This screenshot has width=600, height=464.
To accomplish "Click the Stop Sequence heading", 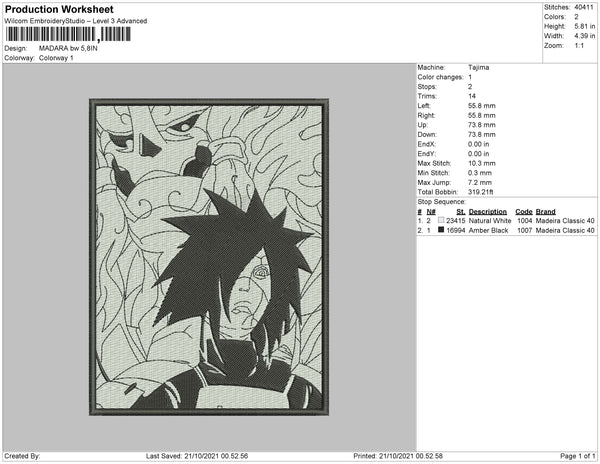I will [x=442, y=202].
